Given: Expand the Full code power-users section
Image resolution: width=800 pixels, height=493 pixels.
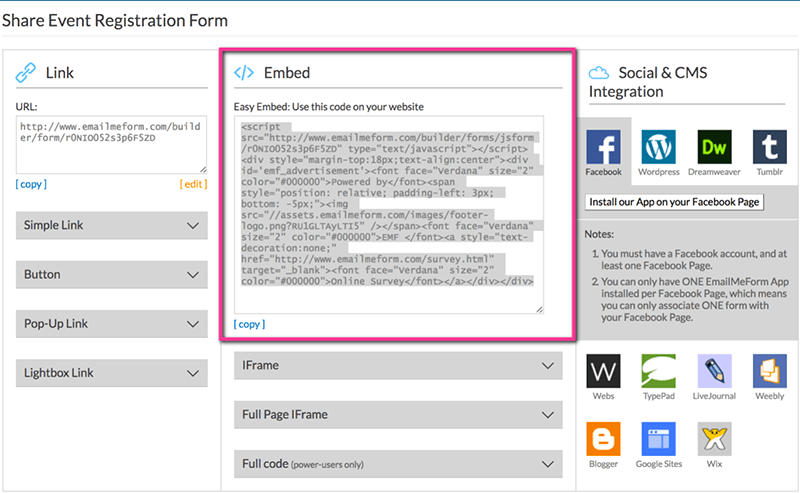Looking at the screenshot, I should tap(398, 464).
